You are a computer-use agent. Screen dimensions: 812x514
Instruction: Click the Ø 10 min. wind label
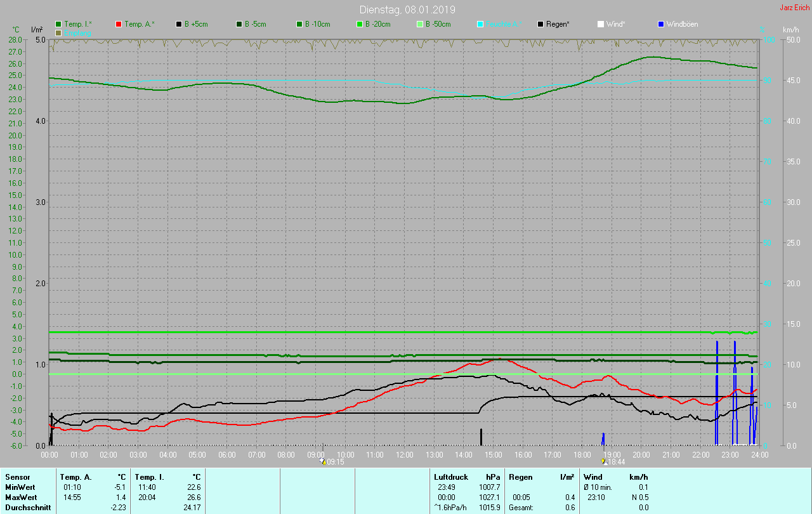coord(598,487)
